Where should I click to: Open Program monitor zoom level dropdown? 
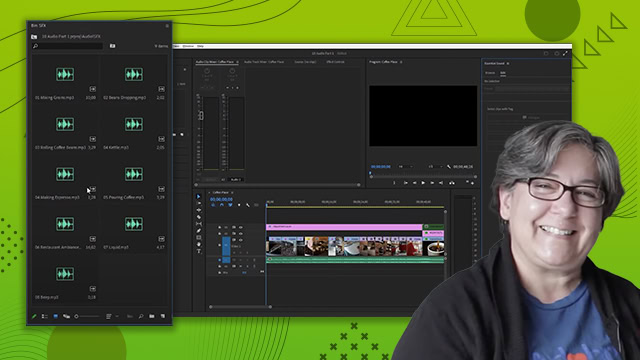405,167
